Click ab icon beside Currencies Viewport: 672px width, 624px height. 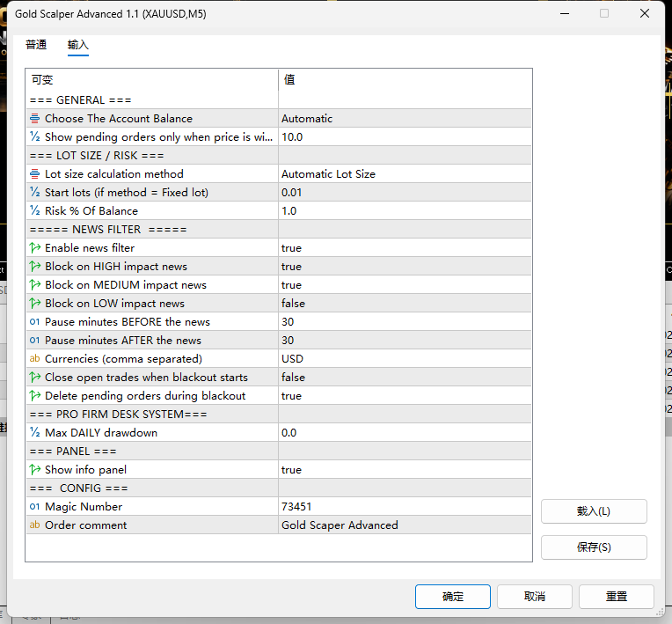(x=34, y=358)
